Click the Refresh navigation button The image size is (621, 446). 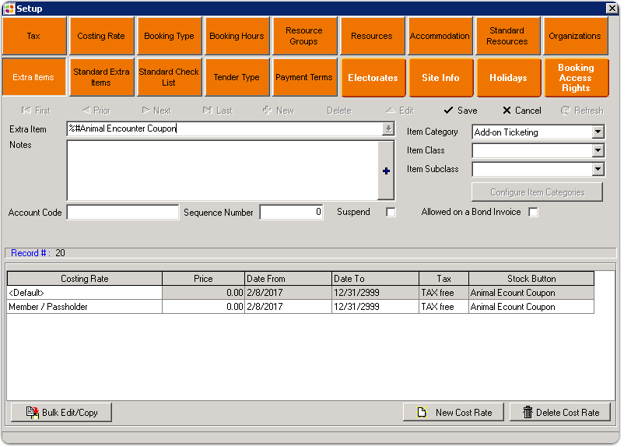click(581, 110)
